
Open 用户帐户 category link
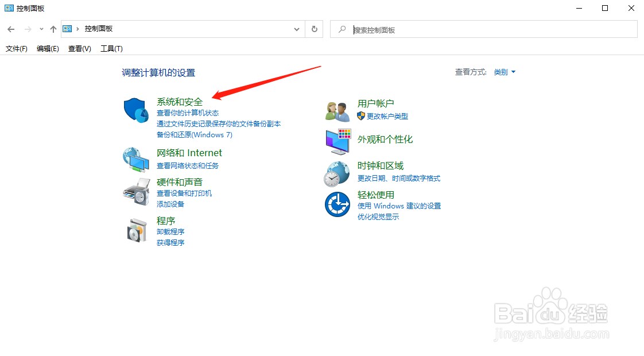pos(375,103)
